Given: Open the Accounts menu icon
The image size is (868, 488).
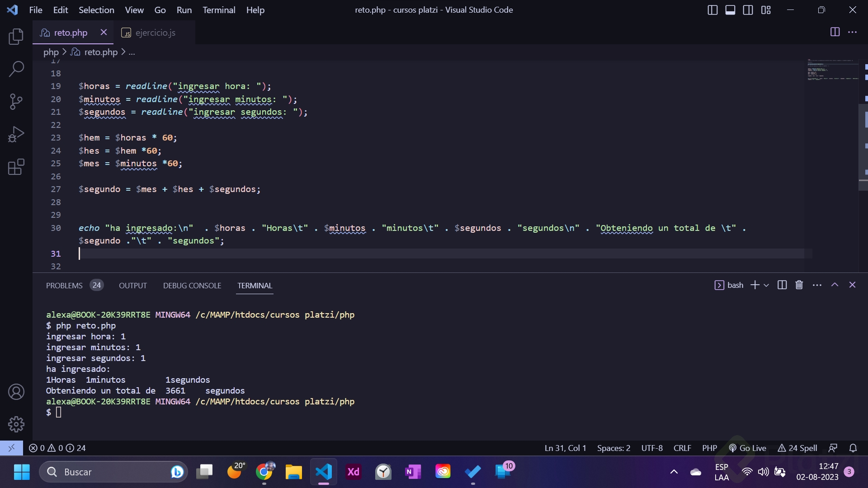Looking at the screenshot, I should coord(16,392).
